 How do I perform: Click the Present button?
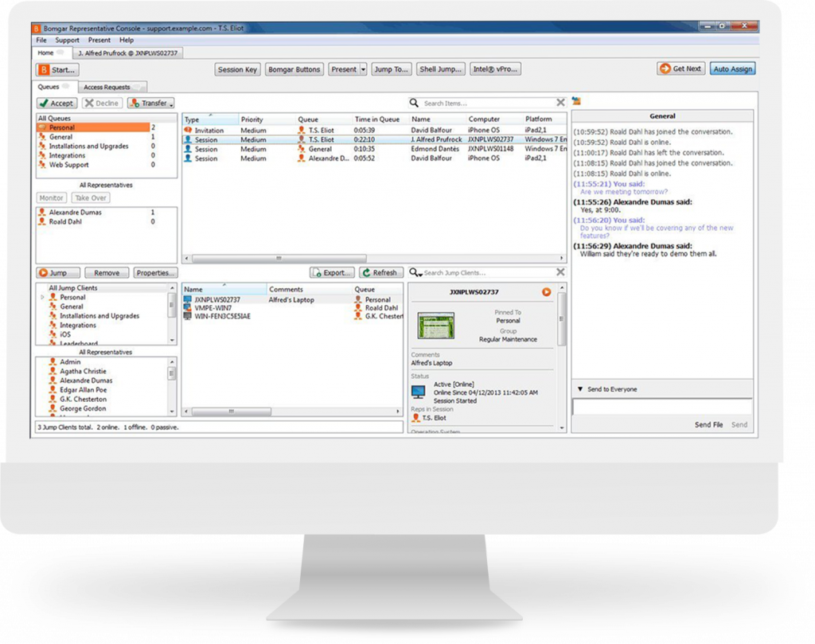point(344,69)
